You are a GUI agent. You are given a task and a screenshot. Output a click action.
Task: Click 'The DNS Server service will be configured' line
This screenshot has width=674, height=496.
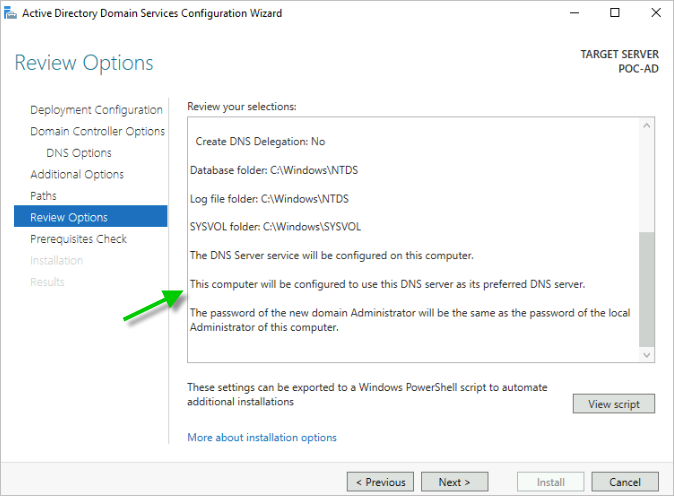click(x=331, y=255)
